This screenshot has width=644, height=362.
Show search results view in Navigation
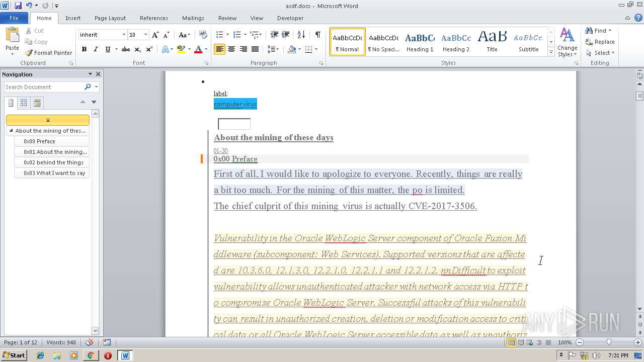[37, 103]
